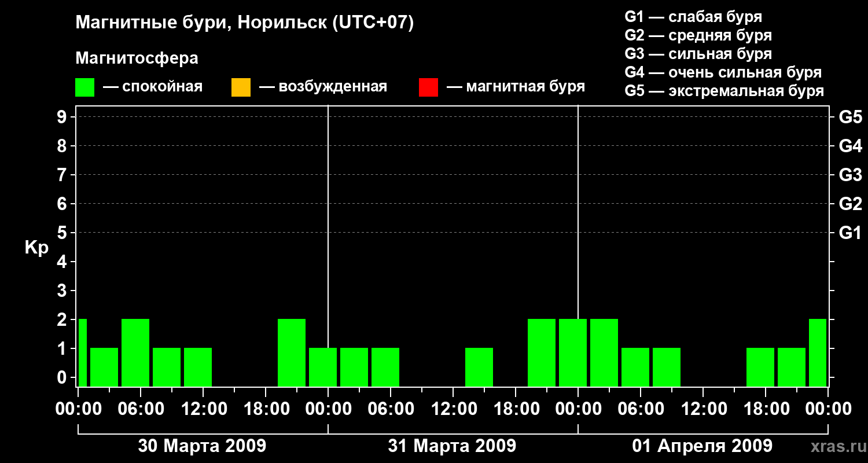Screen dimensions: 868x463
Task: Click the '18:00' time label of 31 Марта
Action: pos(516,409)
